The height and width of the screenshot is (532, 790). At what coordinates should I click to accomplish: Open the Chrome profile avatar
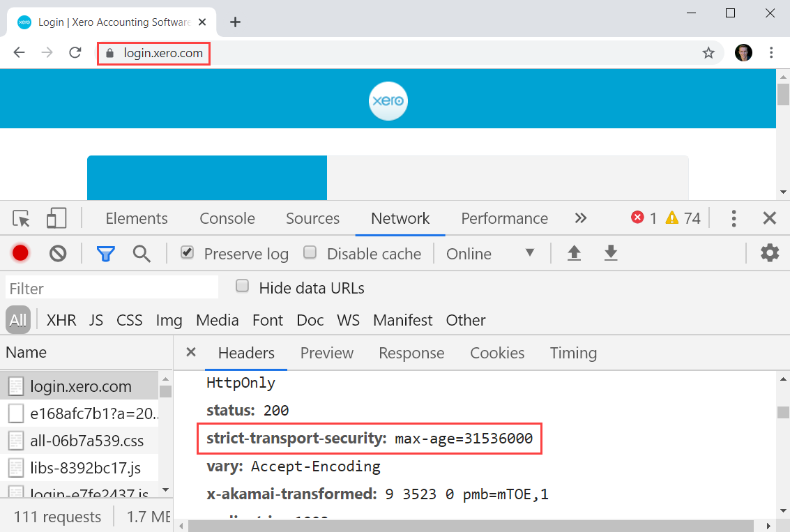coord(743,52)
